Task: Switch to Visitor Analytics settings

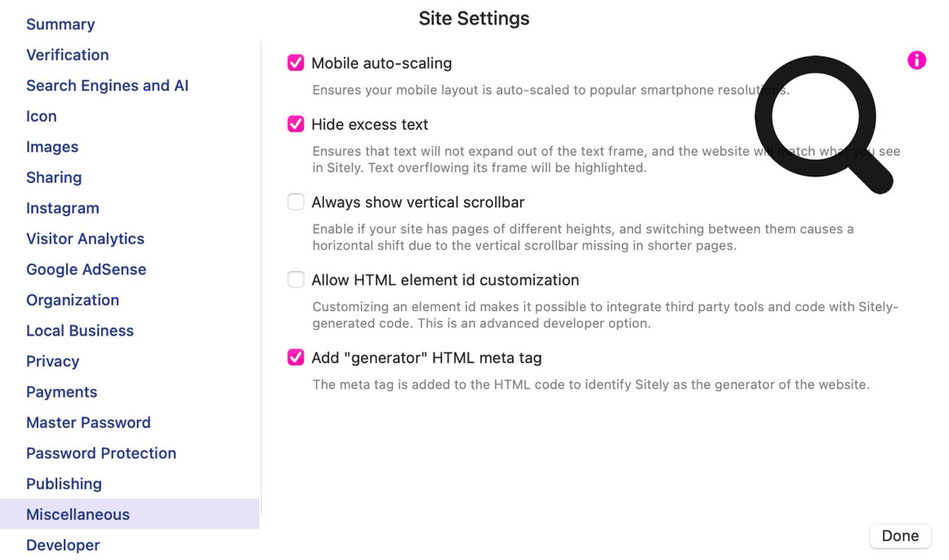Action: pos(85,238)
